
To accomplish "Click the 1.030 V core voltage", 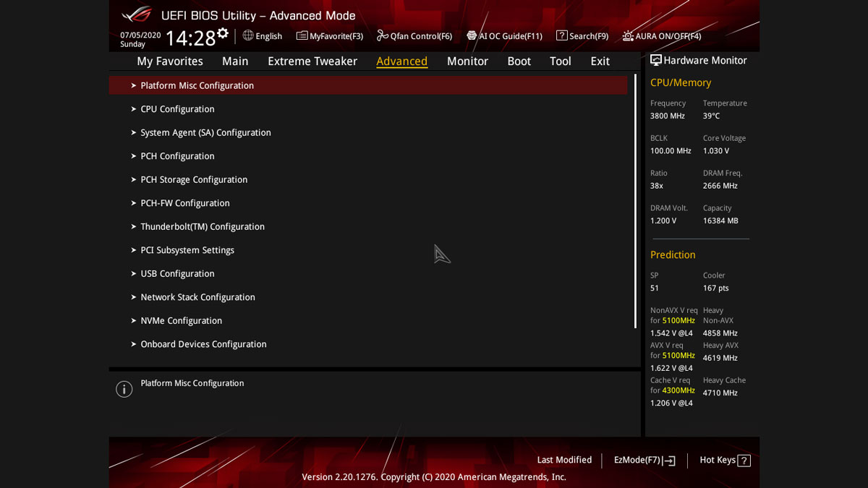I will [715, 151].
